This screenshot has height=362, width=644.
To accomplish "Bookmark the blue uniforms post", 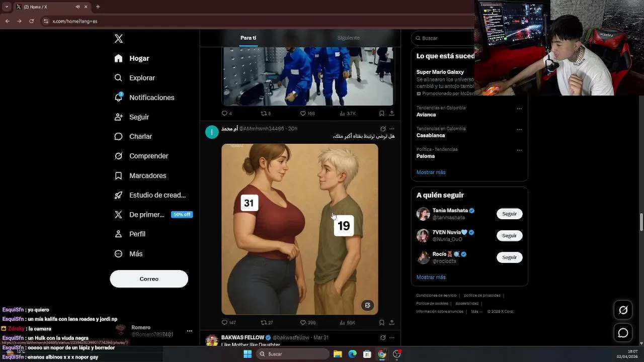I will tap(382, 114).
